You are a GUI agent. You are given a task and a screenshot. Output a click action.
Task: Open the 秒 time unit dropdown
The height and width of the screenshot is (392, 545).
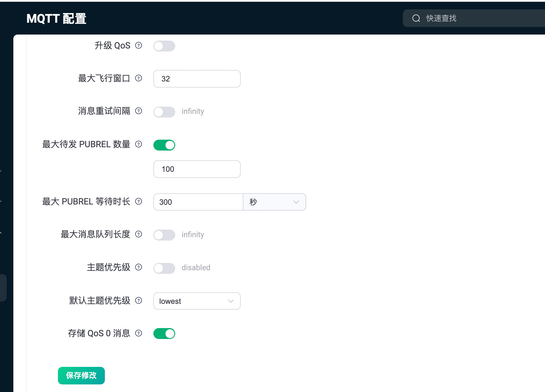(274, 202)
